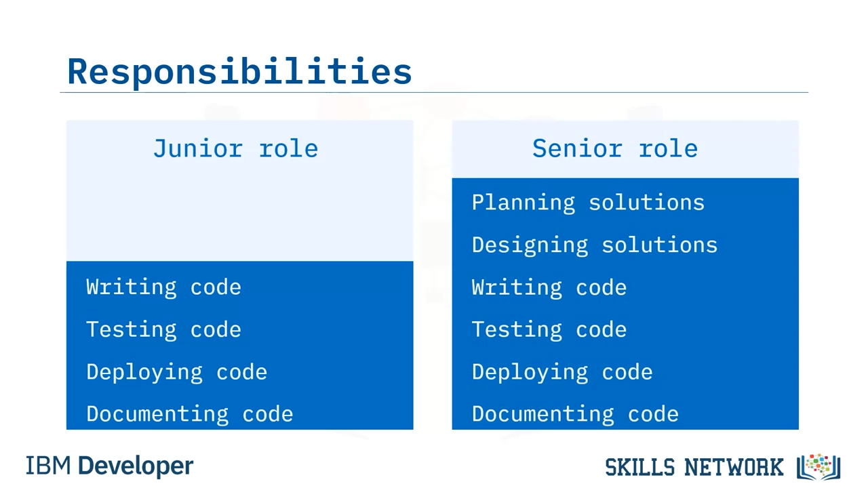Screen dimensions: 868x488
Task: Select Testing code under Junior role
Action: click(163, 329)
